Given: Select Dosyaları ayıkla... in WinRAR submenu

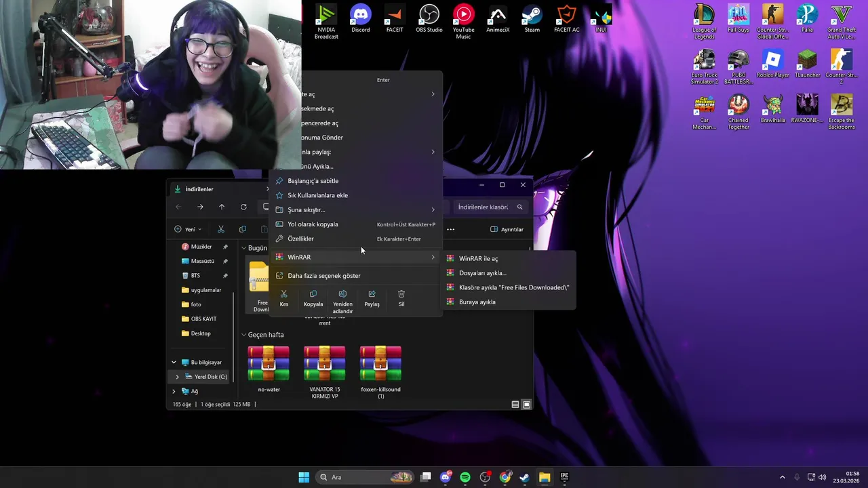Looking at the screenshot, I should click(509, 273).
